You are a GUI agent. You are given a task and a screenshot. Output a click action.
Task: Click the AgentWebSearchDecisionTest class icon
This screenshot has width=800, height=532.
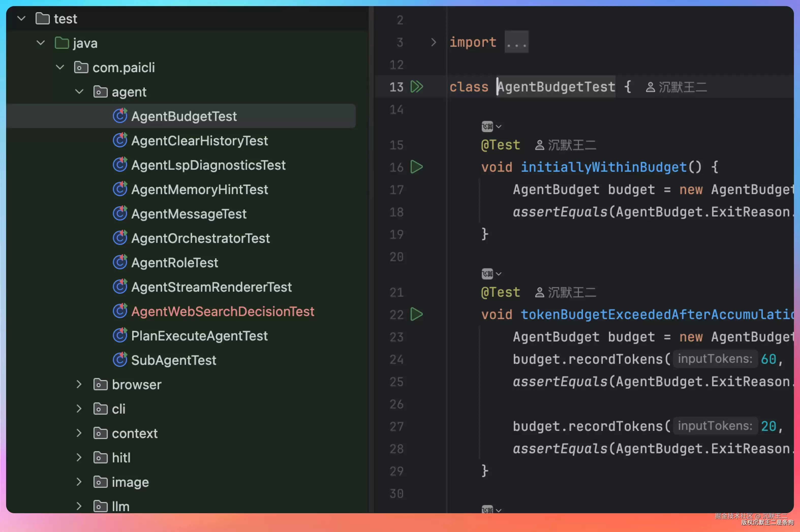120,311
